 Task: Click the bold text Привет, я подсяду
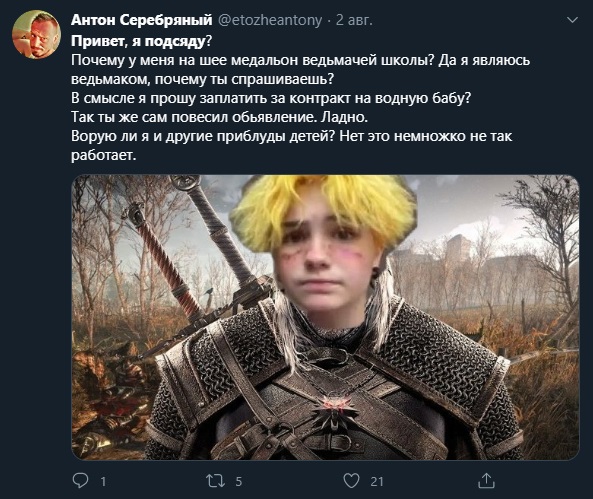click(x=138, y=41)
